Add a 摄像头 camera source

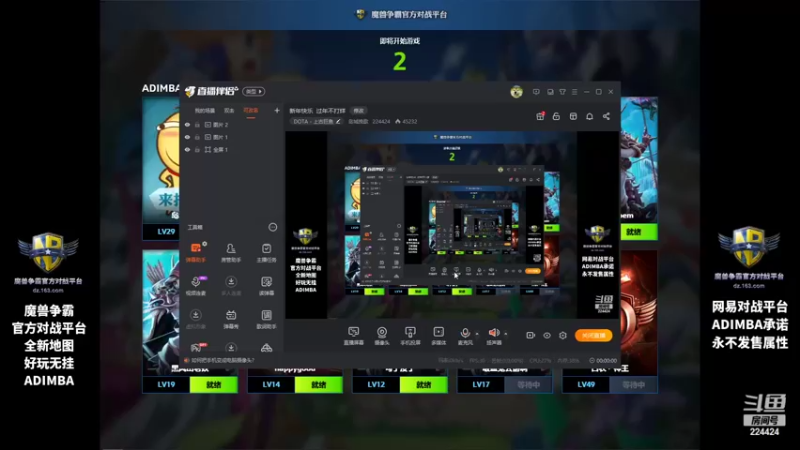pos(382,336)
